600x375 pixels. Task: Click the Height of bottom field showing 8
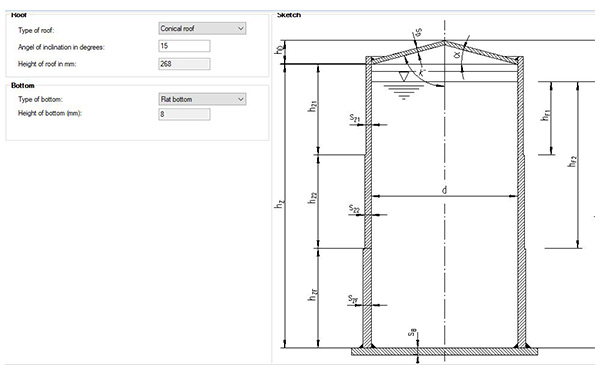(x=184, y=114)
